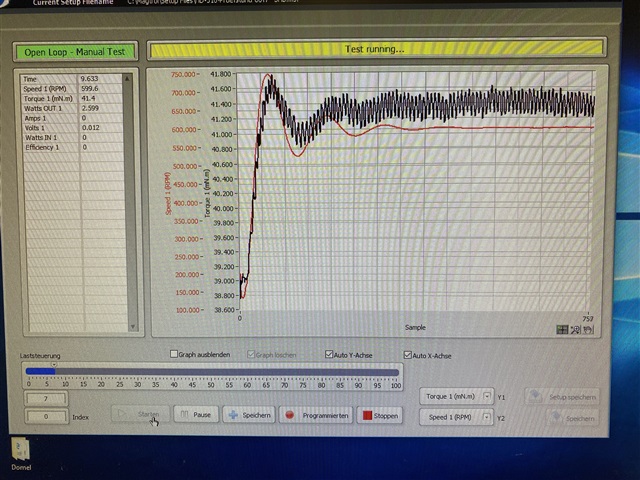Click the Time value 9.633
640x480 pixels.
pyautogui.click(x=89, y=79)
